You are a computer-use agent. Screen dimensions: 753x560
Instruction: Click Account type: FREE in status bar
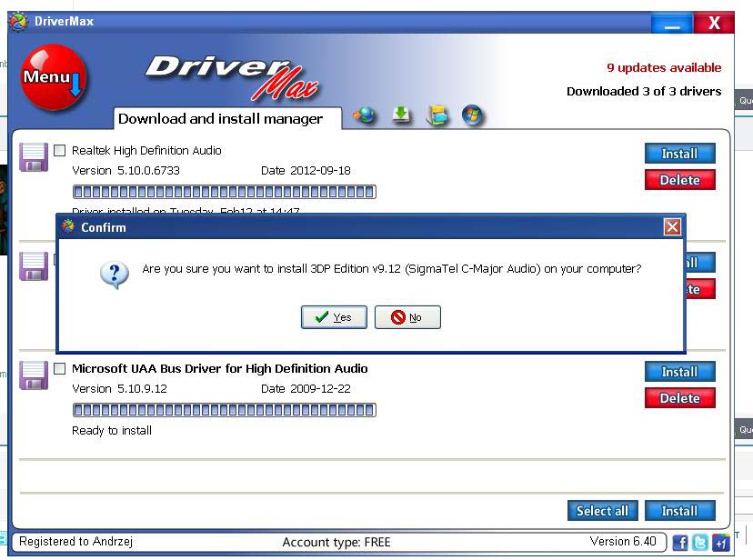pyautogui.click(x=336, y=542)
